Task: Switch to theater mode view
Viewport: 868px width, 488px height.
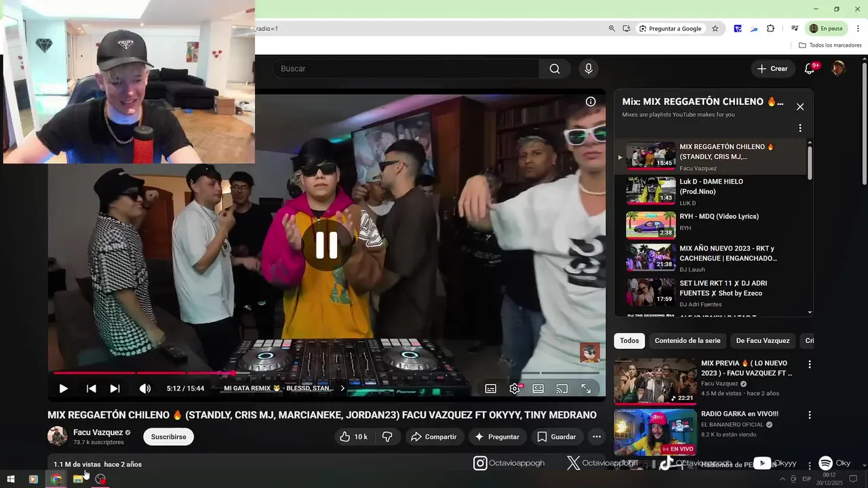Action: coord(538,388)
